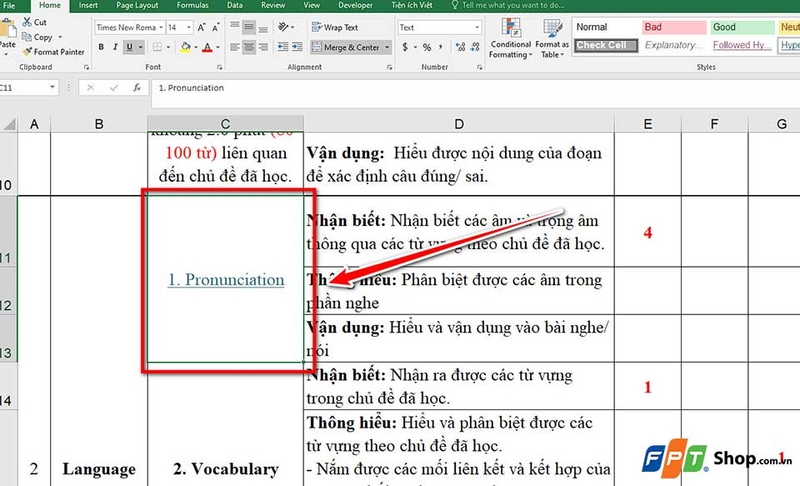Apply the Good cell style
The image size is (800, 486).
pos(742,27)
